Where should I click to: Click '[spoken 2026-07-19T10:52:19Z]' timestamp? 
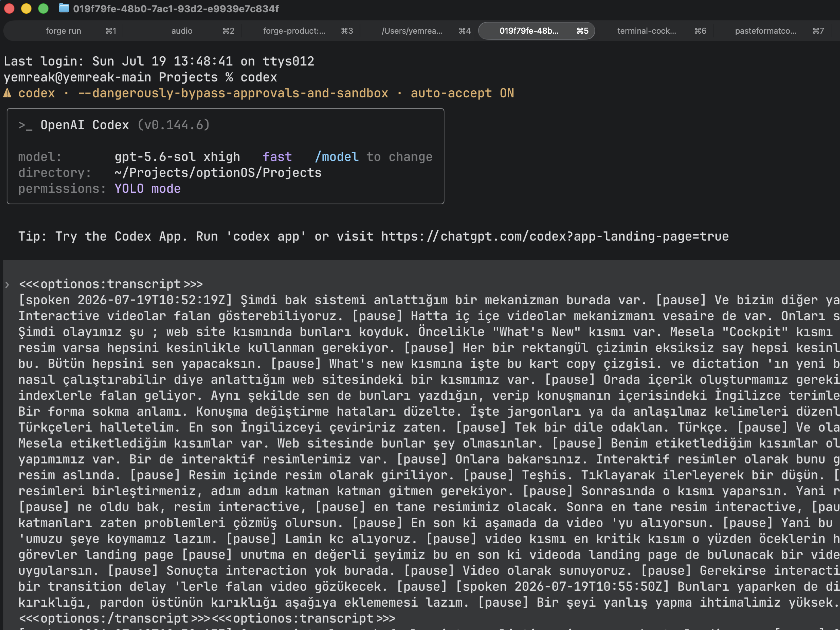coord(125,300)
